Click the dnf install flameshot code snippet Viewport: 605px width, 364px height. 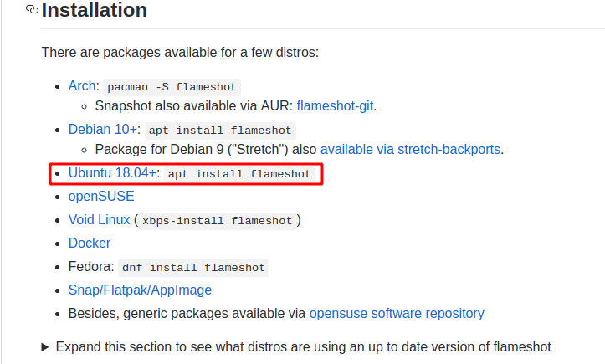tap(193, 268)
